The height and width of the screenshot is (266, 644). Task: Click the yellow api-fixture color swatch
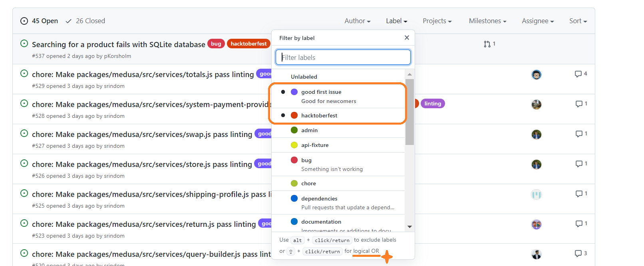click(294, 145)
